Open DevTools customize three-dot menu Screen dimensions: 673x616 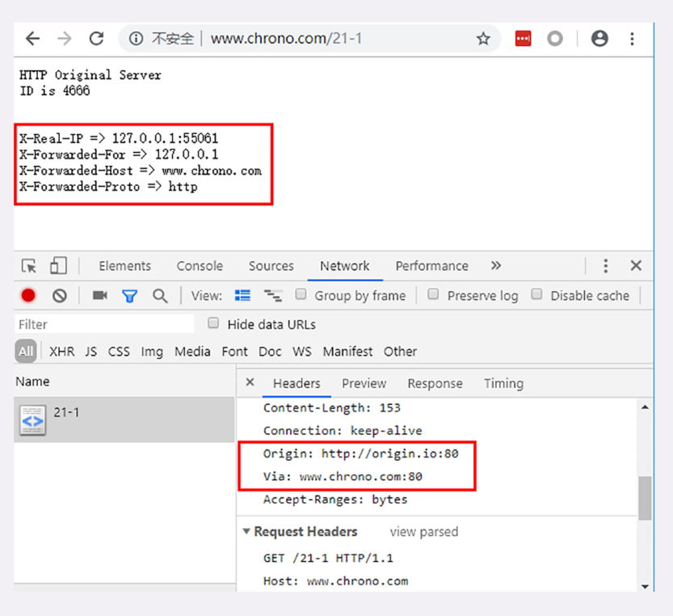606,266
